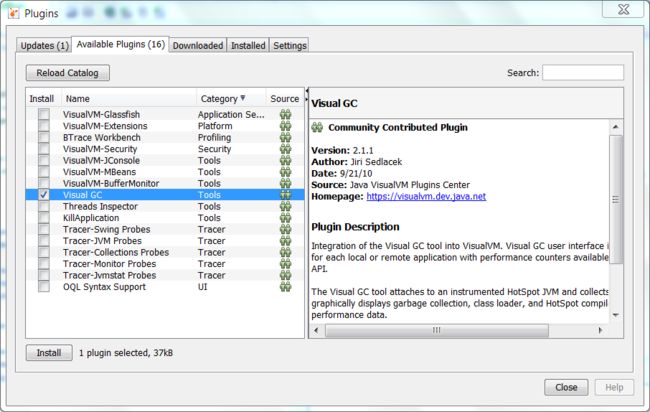
Task: Check the Threads Inspector install checkbox
Action: [x=44, y=206]
